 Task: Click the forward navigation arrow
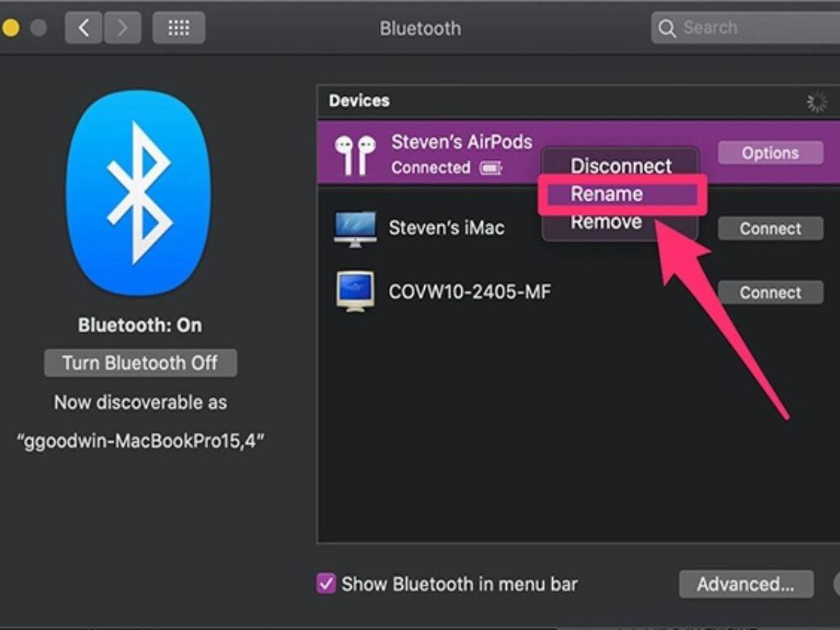pos(121,27)
